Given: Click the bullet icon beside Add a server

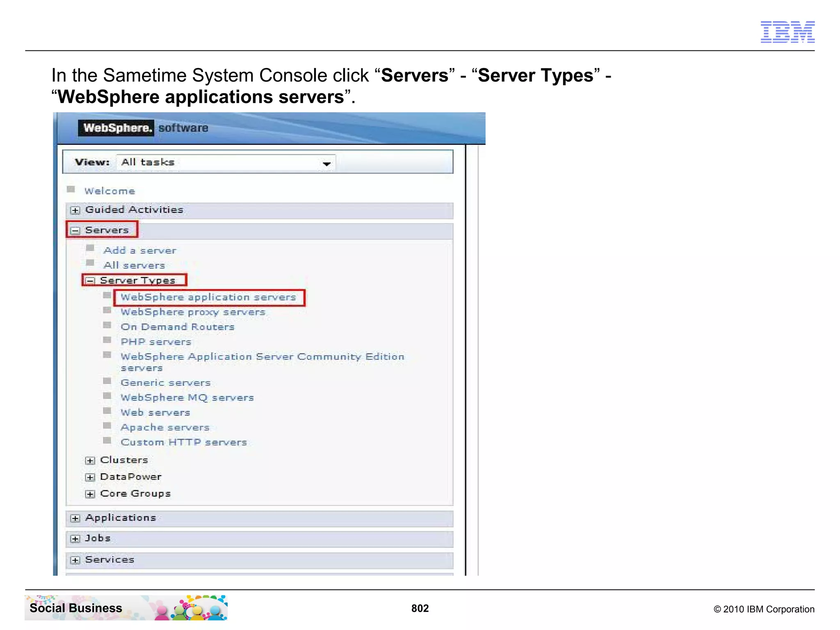Looking at the screenshot, I should click(x=90, y=248).
